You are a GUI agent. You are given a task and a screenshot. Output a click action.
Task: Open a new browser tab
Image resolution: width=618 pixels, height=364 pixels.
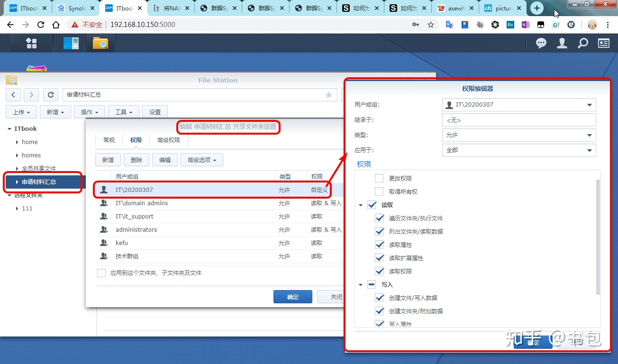tap(536, 8)
